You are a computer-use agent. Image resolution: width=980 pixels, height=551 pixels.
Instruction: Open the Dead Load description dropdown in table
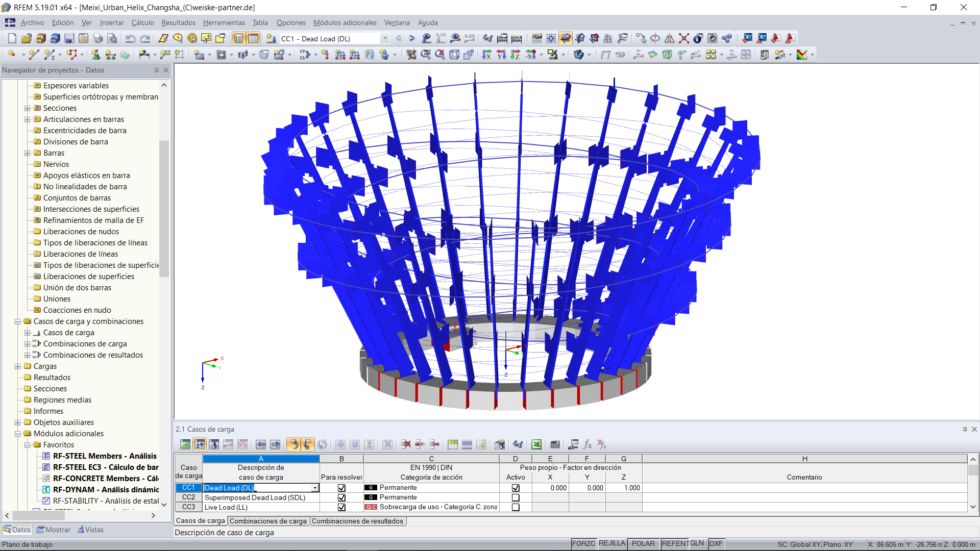tap(315, 488)
